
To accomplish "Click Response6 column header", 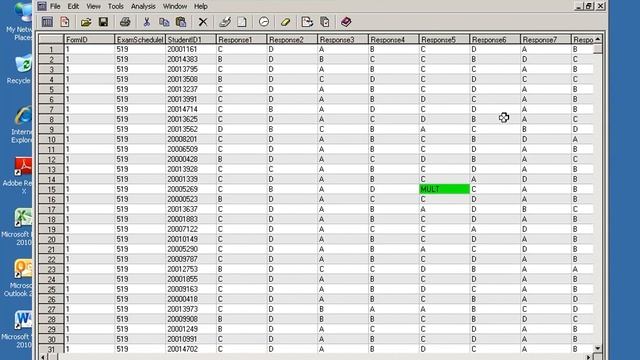I will 495,40.
